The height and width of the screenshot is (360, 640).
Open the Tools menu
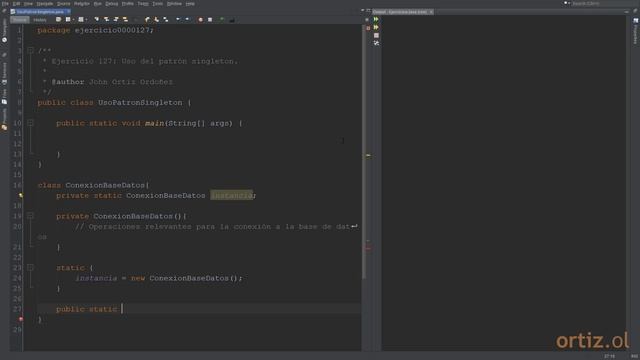tap(158, 4)
